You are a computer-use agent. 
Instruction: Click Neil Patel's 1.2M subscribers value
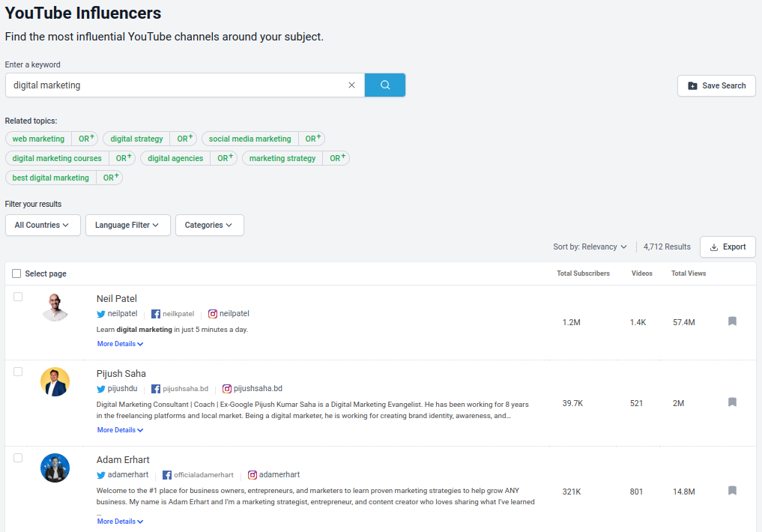pyautogui.click(x=572, y=323)
